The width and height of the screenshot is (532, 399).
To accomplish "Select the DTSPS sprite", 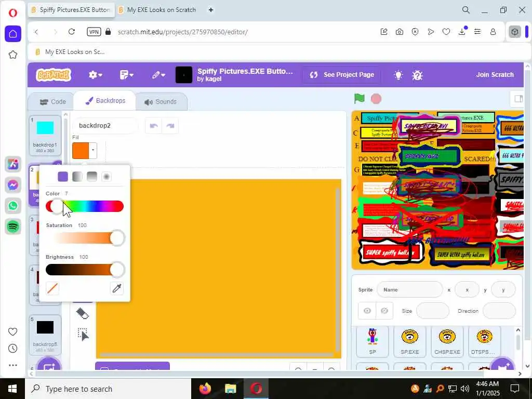I will coord(485,342).
